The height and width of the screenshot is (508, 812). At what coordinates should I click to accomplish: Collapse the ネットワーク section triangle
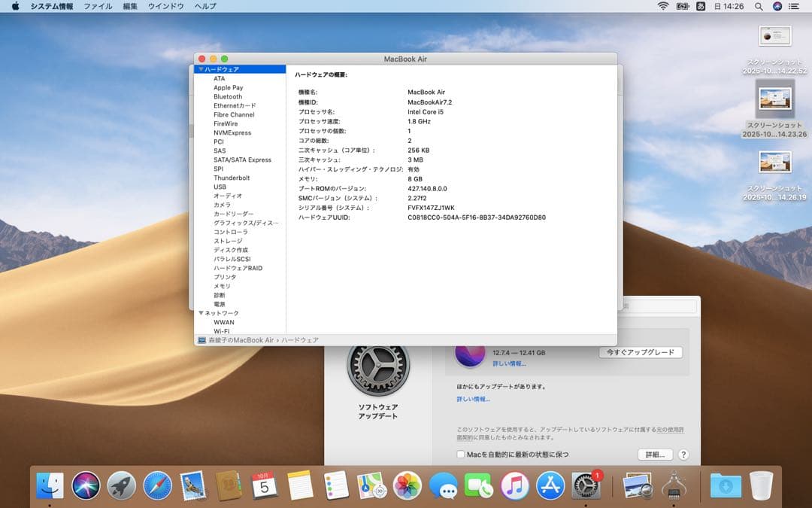(200, 312)
